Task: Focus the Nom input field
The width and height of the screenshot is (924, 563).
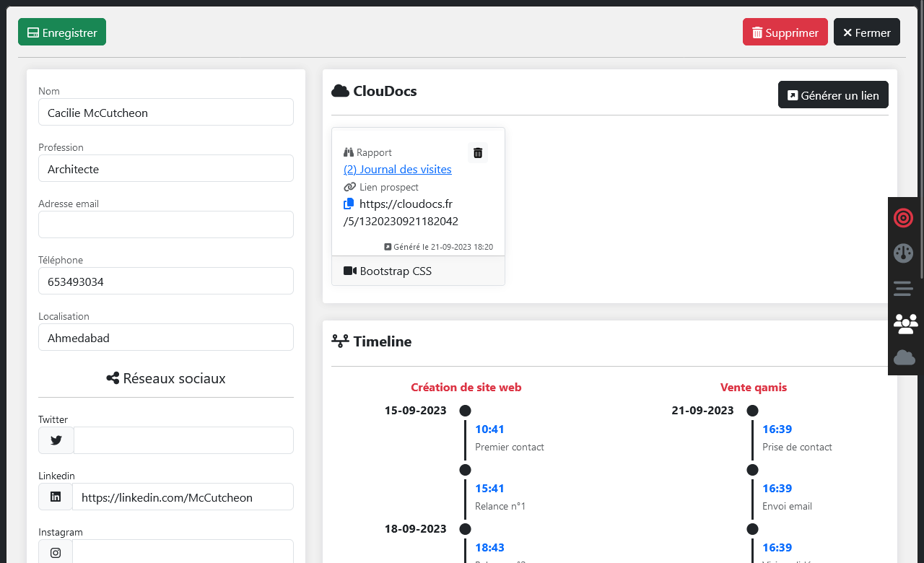Action: tap(166, 113)
